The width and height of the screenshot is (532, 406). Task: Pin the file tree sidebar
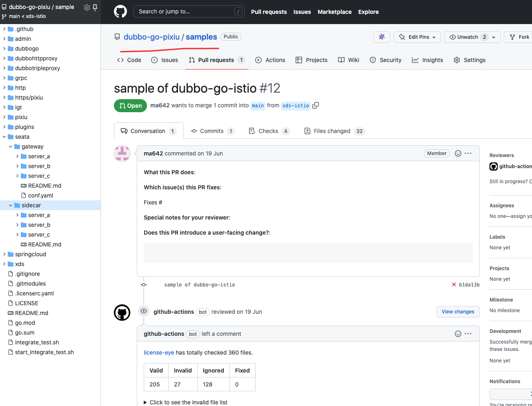[x=95, y=7]
